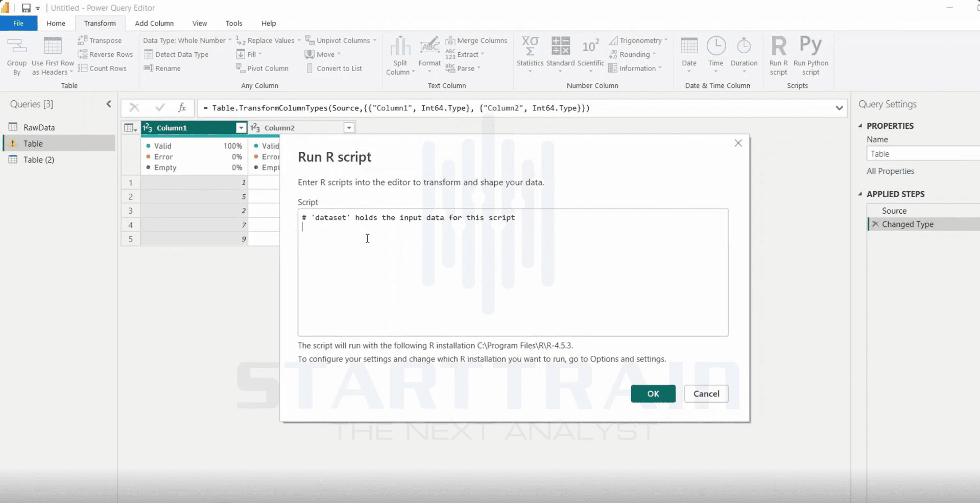The image size is (980, 503).
Task: Open the Standard operations tool
Action: coord(560,54)
